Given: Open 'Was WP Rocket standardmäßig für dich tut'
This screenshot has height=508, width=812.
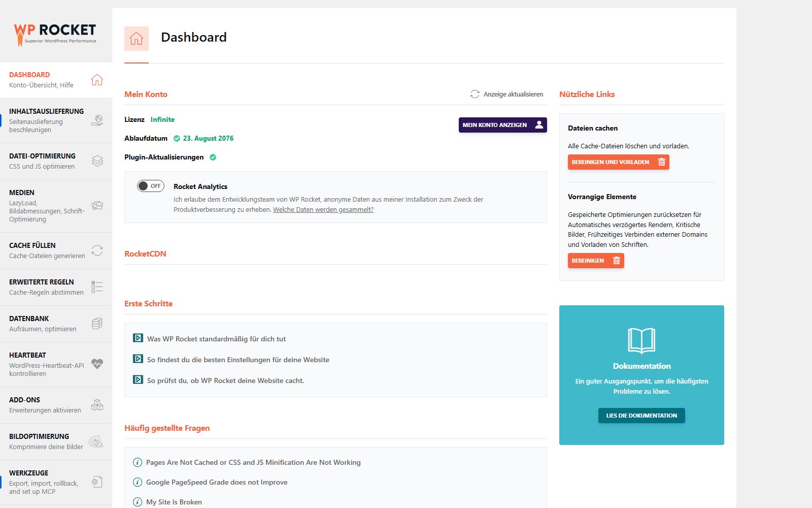Looking at the screenshot, I should tap(216, 339).
